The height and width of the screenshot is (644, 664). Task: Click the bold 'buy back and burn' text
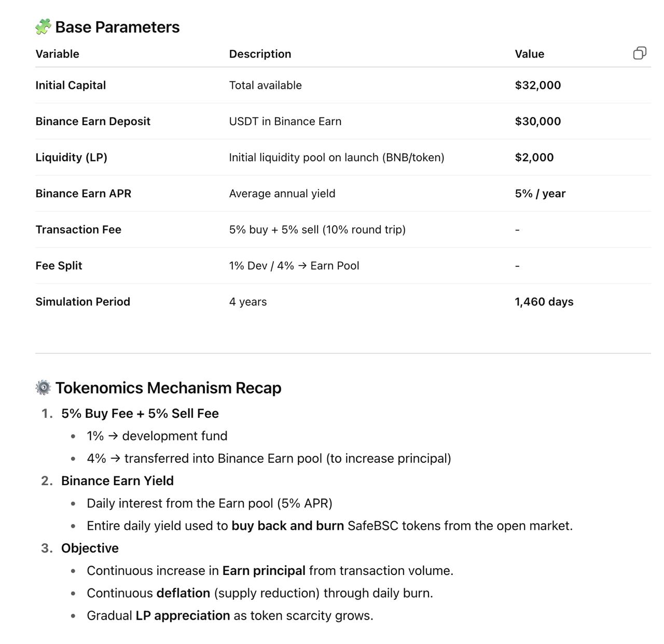coord(287,526)
